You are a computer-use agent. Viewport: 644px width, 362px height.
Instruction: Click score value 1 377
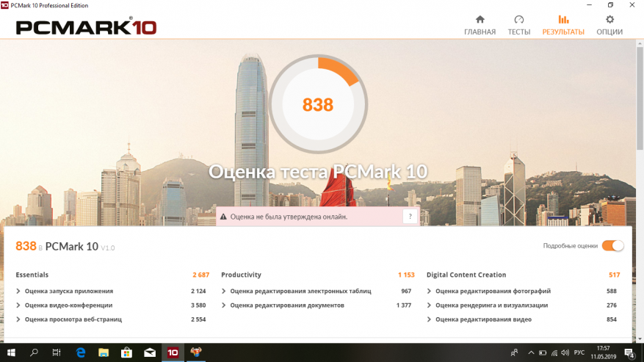click(404, 305)
